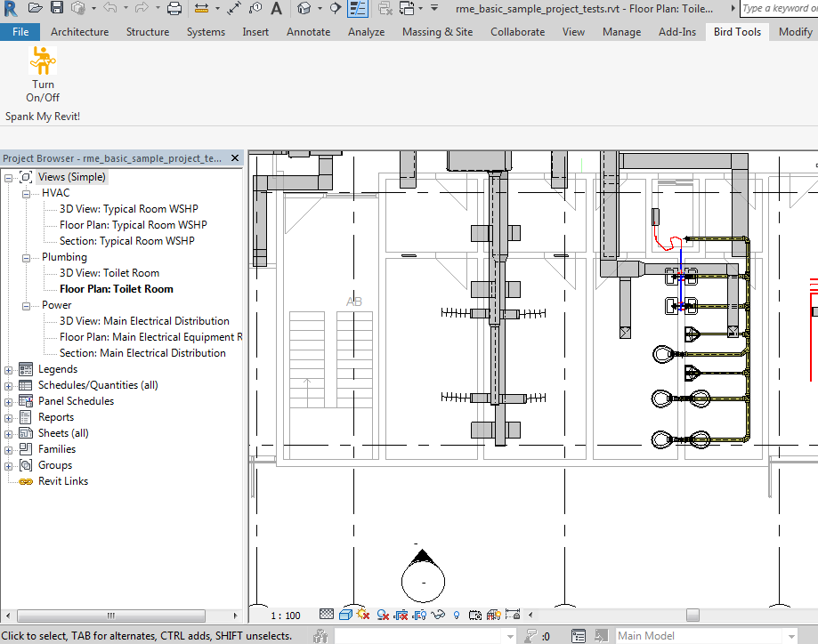Select Floor Plan: Typical Room WSHP
Image resolution: width=818 pixels, height=644 pixels.
point(133,225)
